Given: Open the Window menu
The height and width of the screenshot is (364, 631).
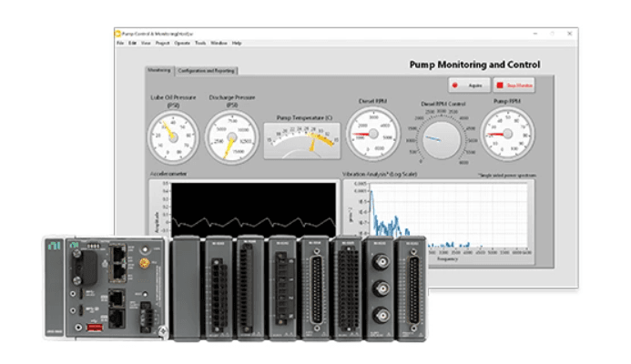Looking at the screenshot, I should pos(219,43).
